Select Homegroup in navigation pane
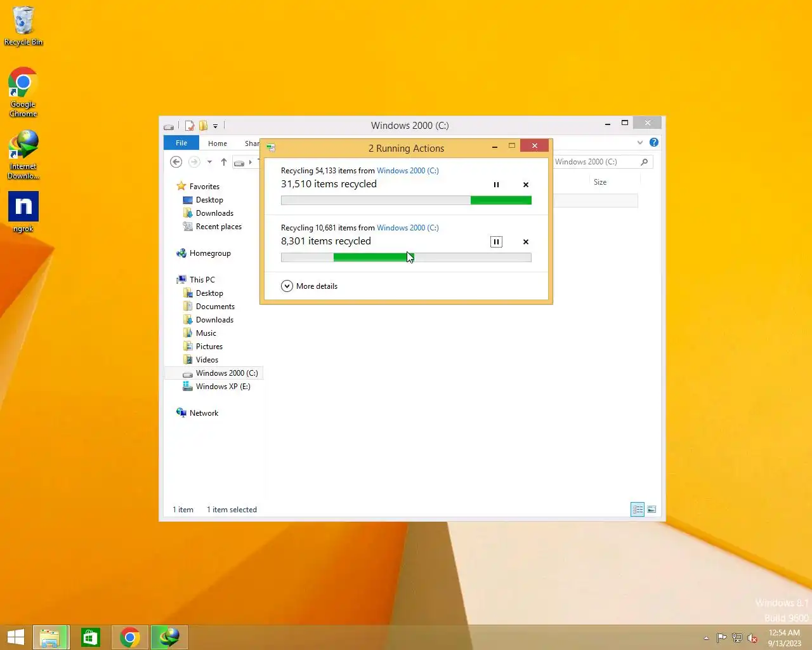The image size is (812, 650). coord(210,253)
